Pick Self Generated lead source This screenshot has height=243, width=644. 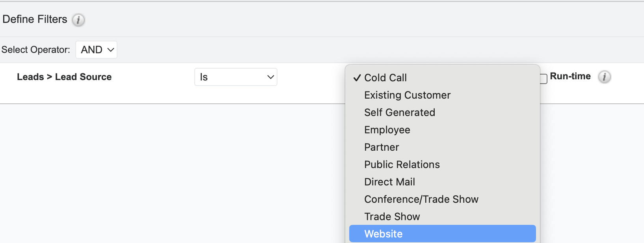point(400,112)
